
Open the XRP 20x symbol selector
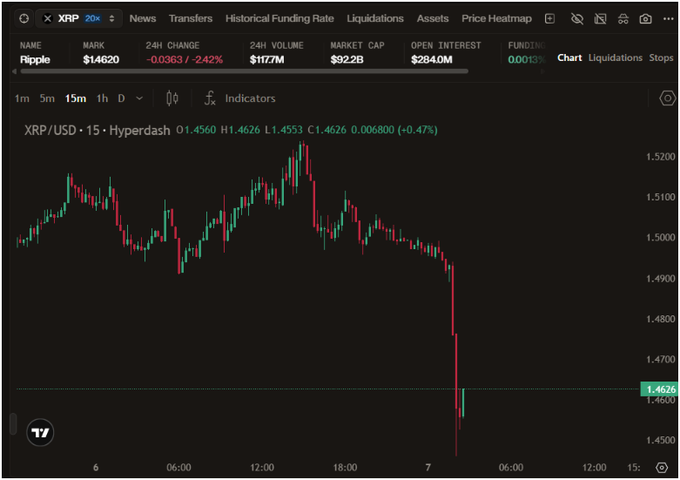tap(79, 19)
